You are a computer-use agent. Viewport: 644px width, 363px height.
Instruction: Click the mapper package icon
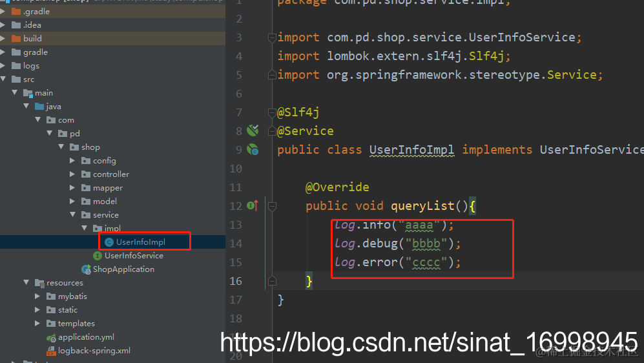tap(86, 188)
